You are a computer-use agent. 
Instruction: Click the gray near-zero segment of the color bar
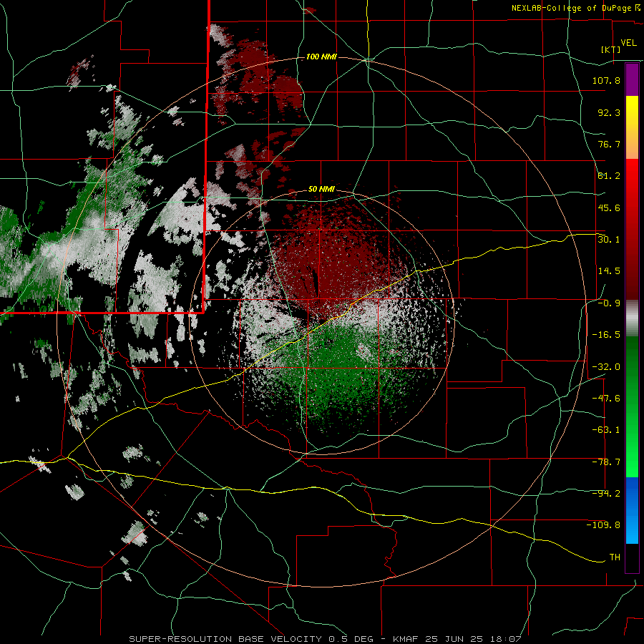pos(632,318)
